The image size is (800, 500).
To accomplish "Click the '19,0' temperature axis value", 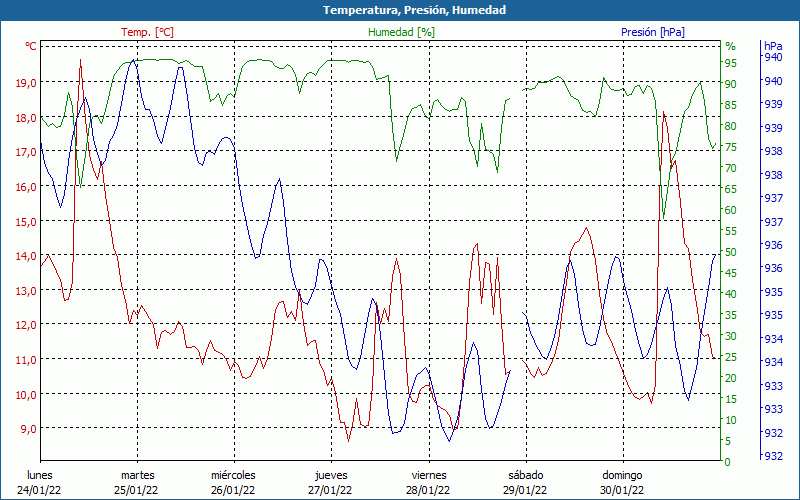I will tap(27, 83).
